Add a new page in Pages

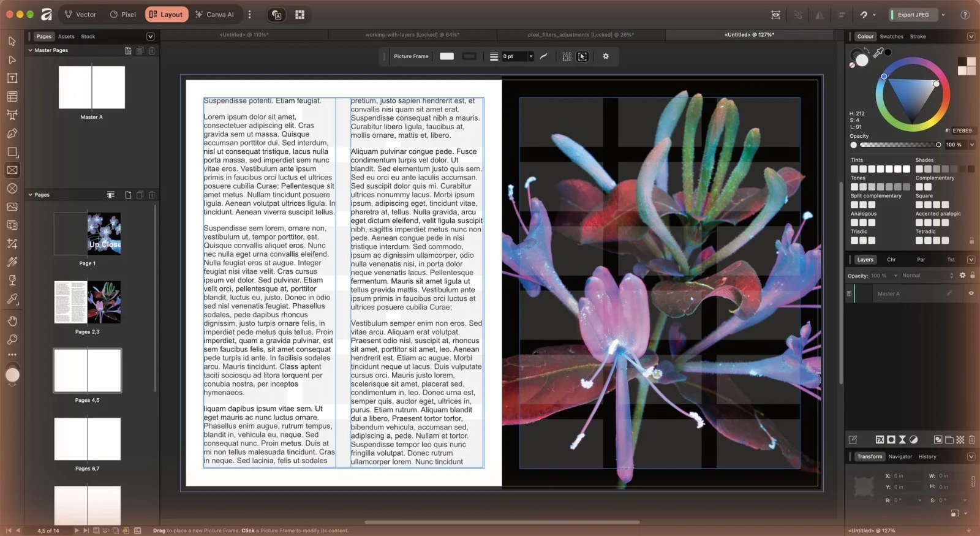pos(128,195)
